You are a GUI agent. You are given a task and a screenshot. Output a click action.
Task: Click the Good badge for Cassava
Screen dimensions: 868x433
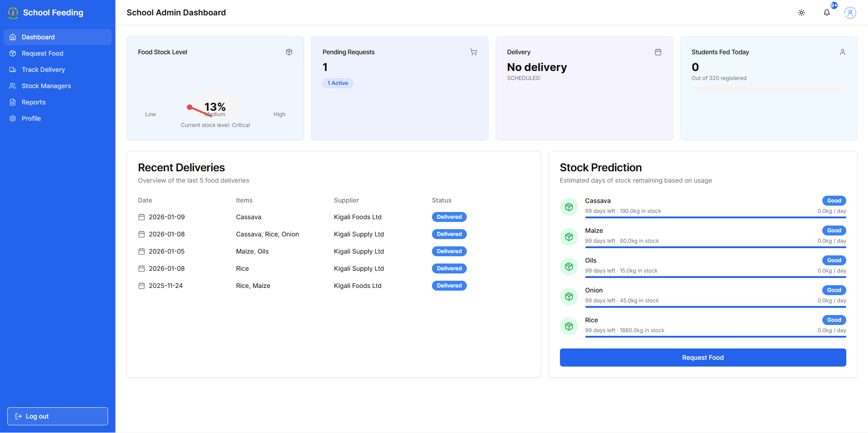click(834, 201)
